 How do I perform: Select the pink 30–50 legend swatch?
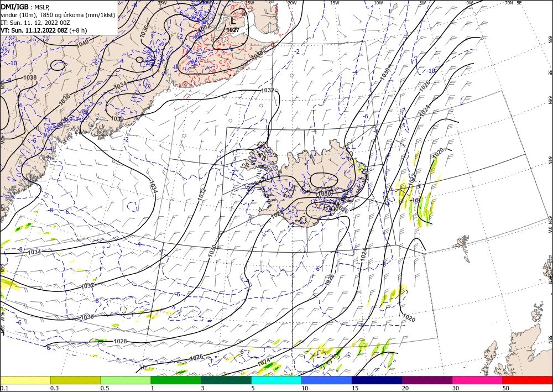click(478, 380)
